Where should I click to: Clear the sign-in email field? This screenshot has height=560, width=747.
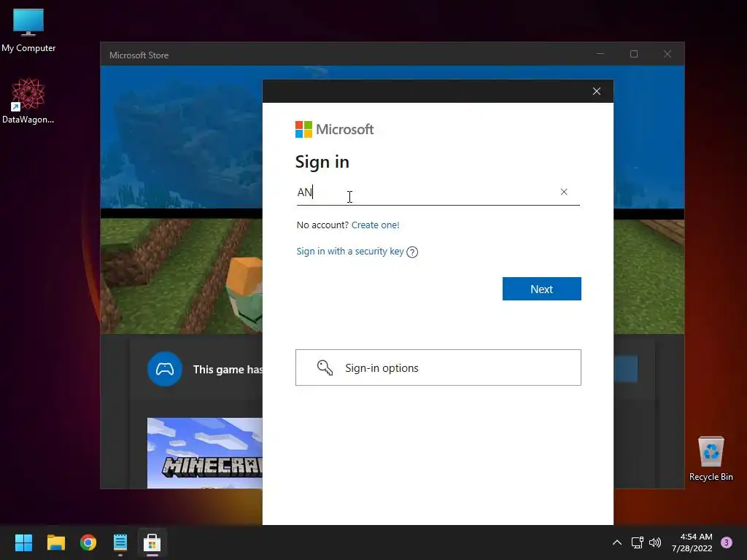(564, 192)
